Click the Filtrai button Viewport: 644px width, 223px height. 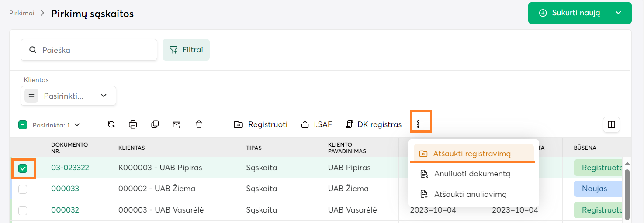[186, 50]
